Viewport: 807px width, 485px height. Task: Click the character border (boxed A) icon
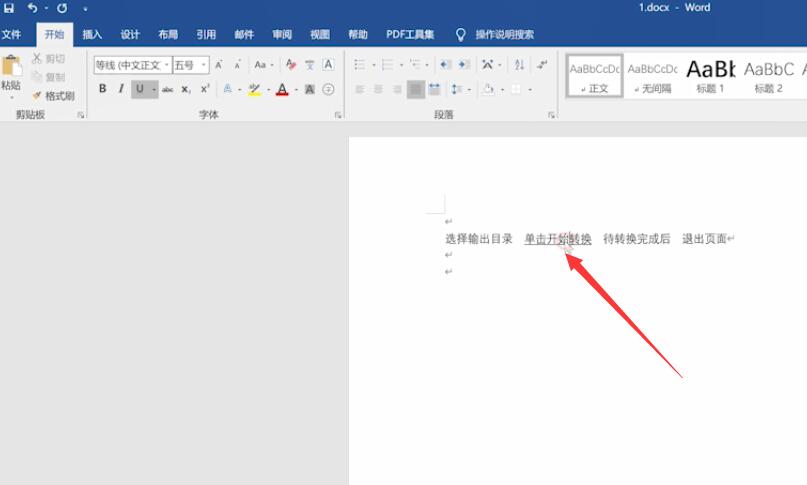328,65
